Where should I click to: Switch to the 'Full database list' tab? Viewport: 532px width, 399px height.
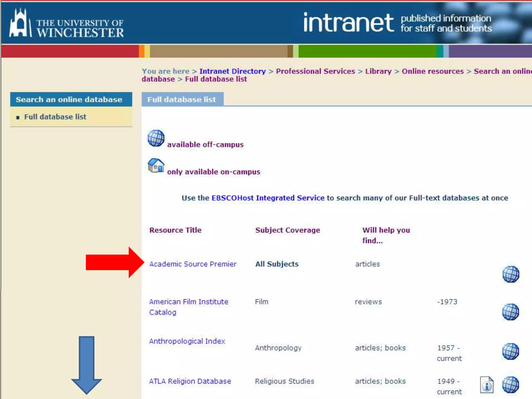pos(182,99)
